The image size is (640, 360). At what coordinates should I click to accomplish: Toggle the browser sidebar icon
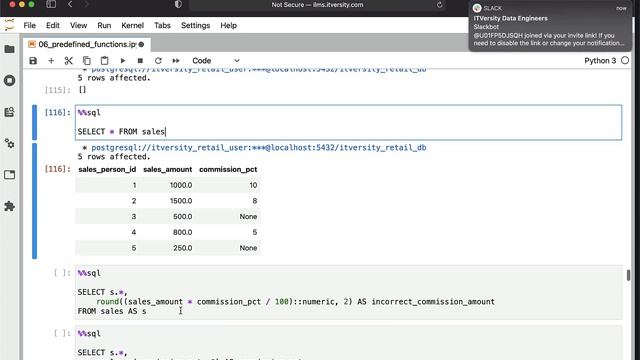(x=51, y=4)
